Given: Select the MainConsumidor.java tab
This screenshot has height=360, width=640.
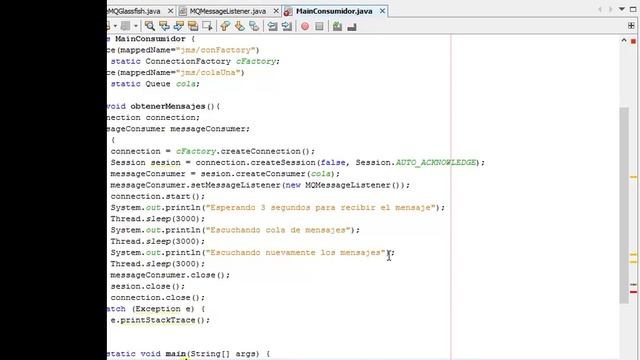Looking at the screenshot, I should click(334, 11).
